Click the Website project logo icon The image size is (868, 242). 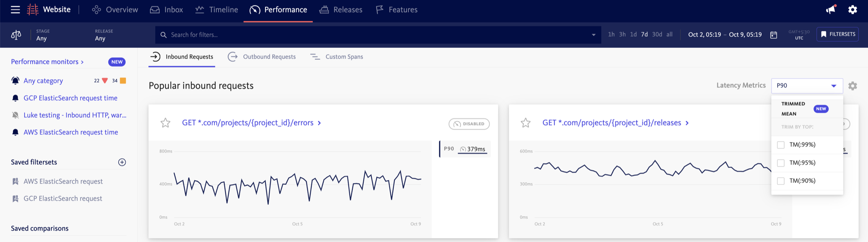pos(33,10)
